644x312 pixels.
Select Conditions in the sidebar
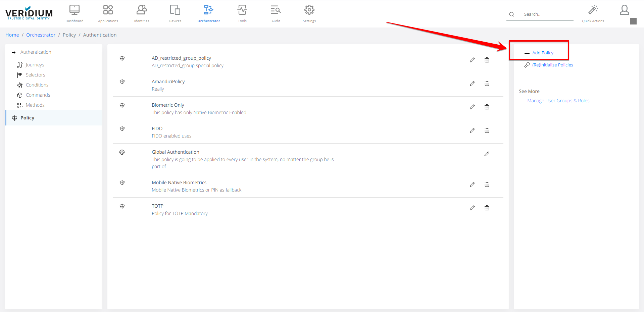(37, 85)
